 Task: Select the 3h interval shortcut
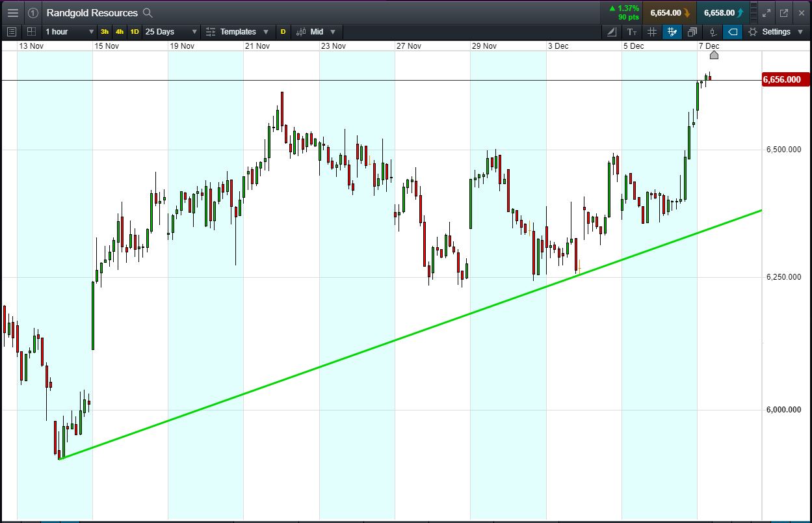(105, 31)
